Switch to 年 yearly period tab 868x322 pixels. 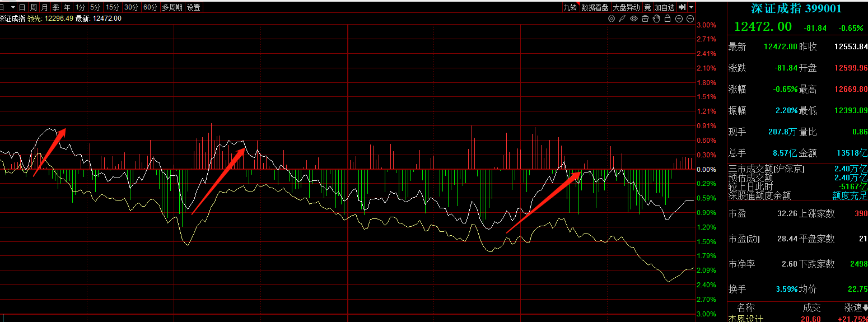coord(67,7)
